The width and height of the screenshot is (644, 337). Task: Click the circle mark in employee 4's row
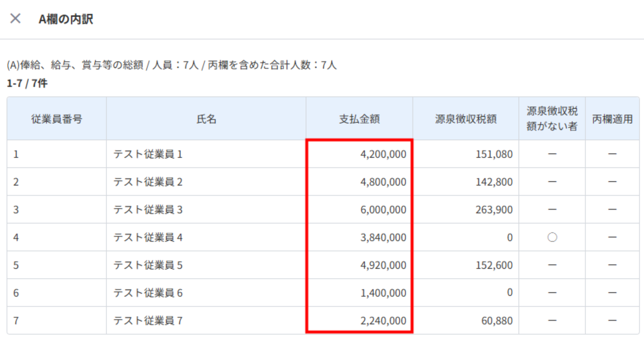click(552, 238)
